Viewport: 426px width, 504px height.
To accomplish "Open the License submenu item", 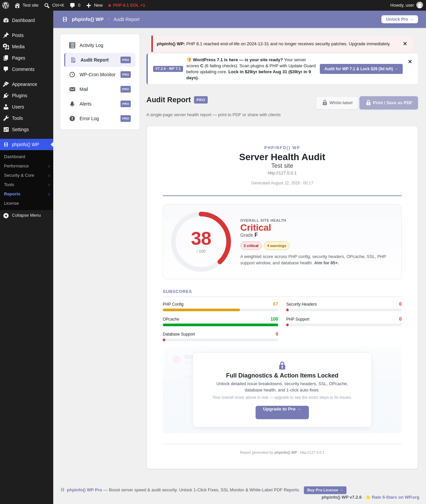I will click(27, 203).
